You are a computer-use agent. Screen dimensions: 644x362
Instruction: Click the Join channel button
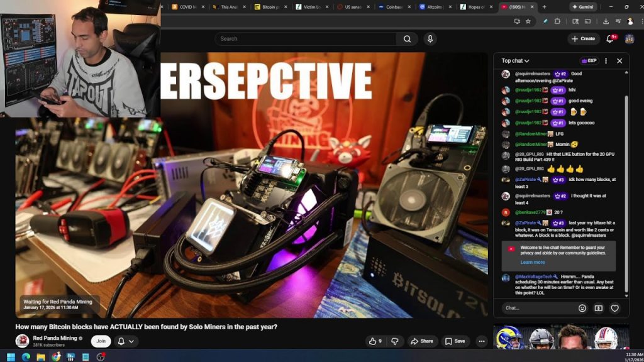[x=100, y=341]
